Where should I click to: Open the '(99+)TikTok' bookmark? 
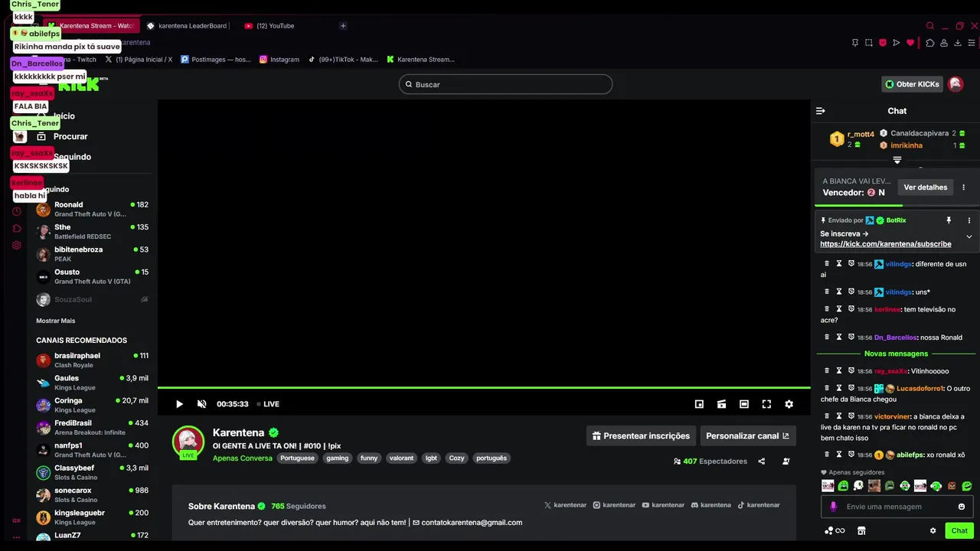pyautogui.click(x=343, y=59)
